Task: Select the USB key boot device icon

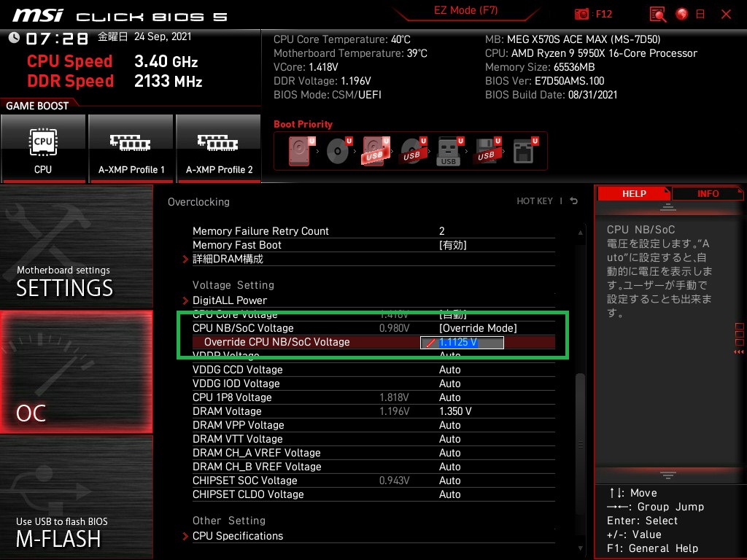Action: pos(450,151)
